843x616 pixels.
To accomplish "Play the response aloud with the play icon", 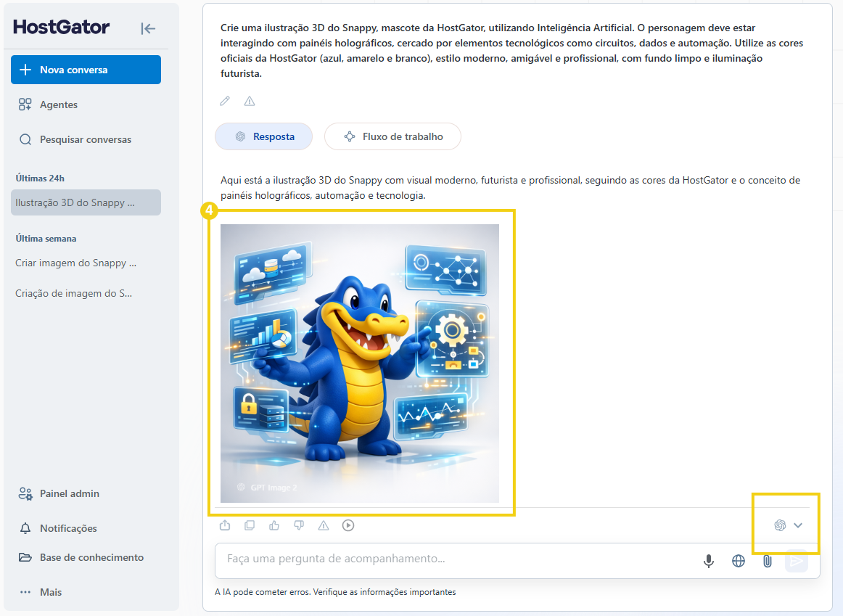I will [348, 525].
